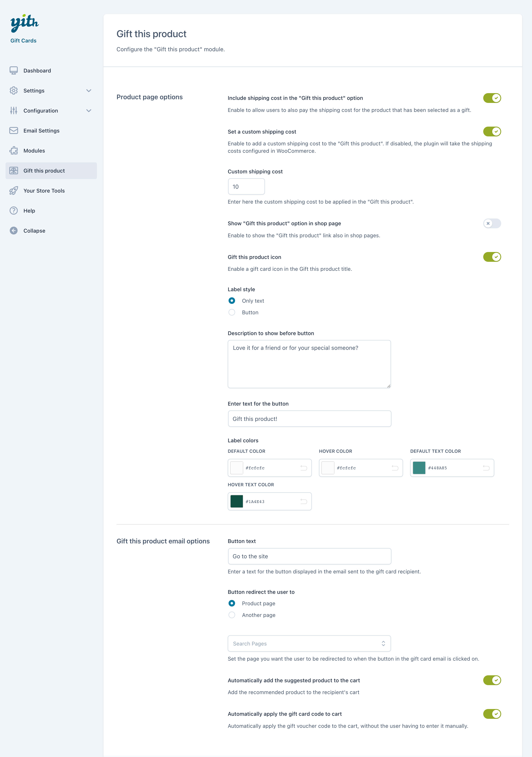
Task: Open the Gift this product menu item
Action: click(44, 171)
